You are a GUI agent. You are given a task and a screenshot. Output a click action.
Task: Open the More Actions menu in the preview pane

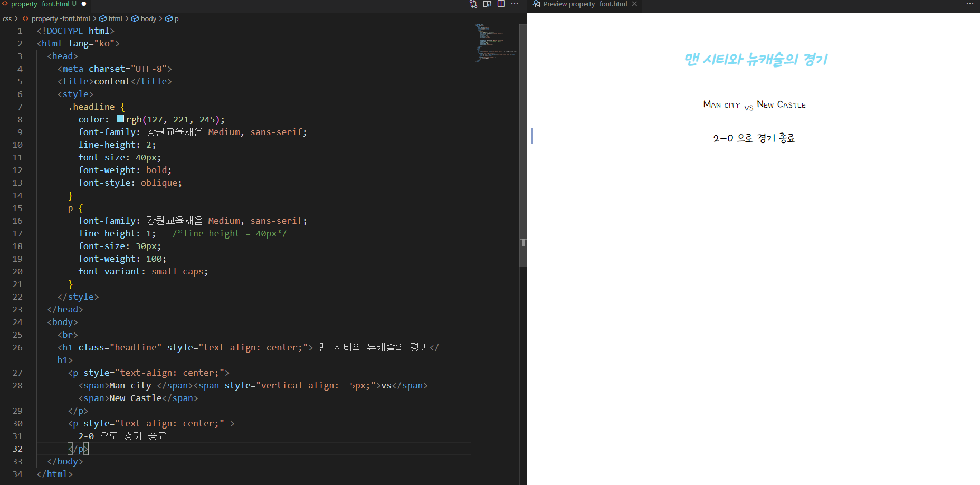[970, 4]
